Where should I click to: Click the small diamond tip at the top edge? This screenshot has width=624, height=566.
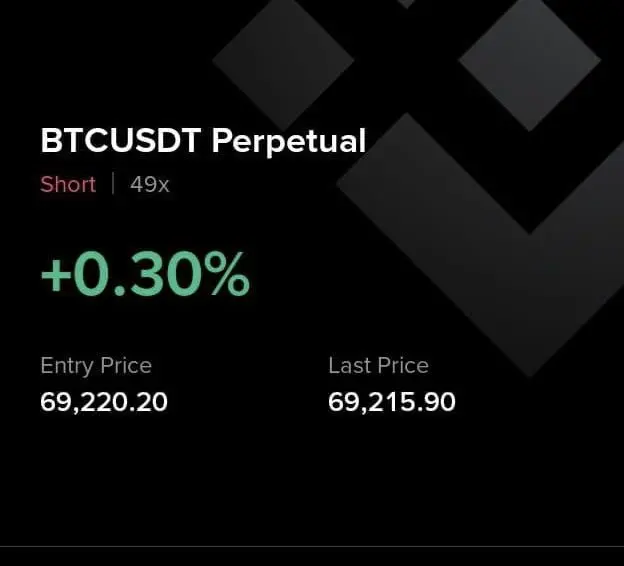tap(406, 3)
